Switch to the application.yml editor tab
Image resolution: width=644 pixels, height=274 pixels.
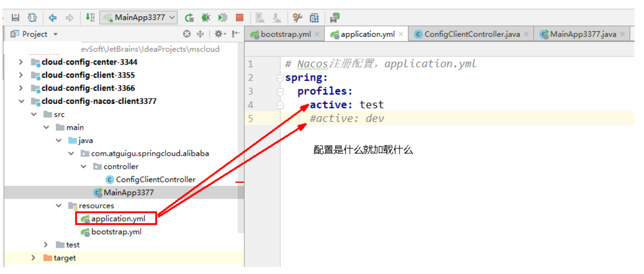(368, 34)
